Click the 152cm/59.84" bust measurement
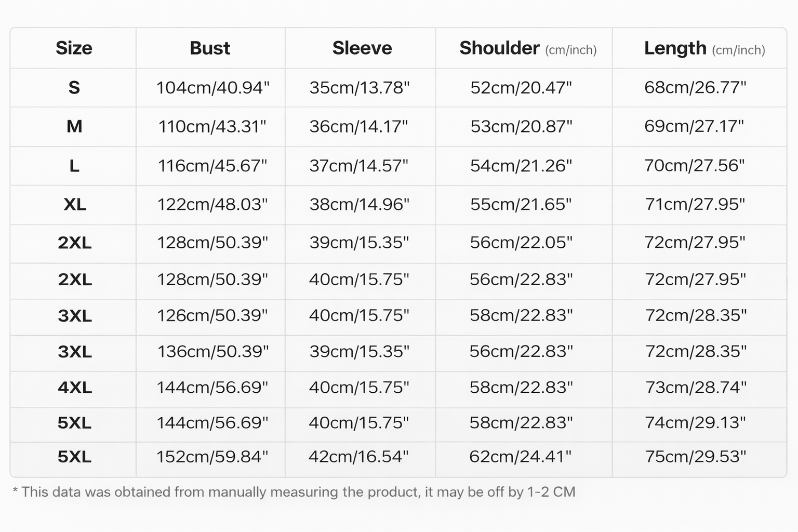The height and width of the screenshot is (532, 798). click(x=212, y=457)
